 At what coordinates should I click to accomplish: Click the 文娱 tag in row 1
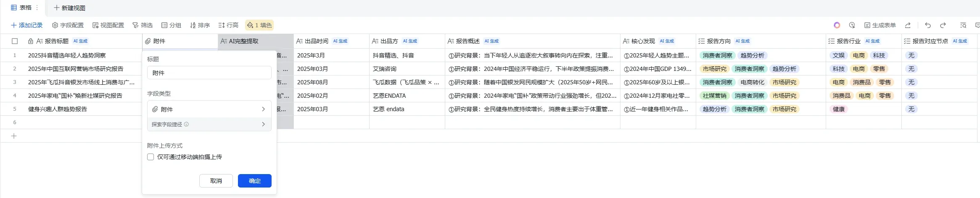point(838,55)
